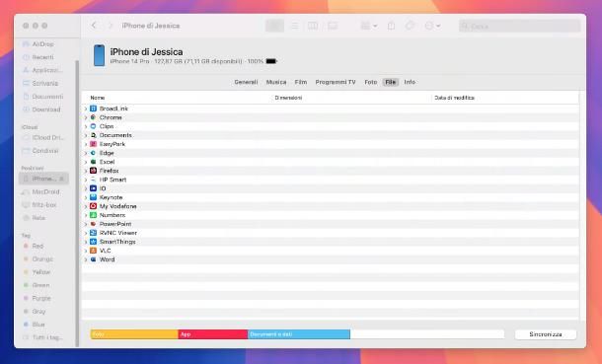
Task: Switch to gallery view
Action: coord(333,26)
